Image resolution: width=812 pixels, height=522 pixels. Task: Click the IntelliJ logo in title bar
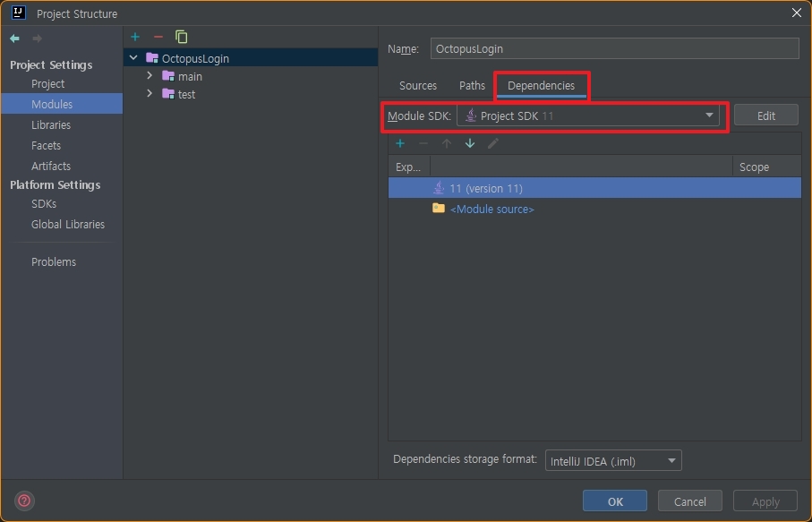(x=19, y=13)
